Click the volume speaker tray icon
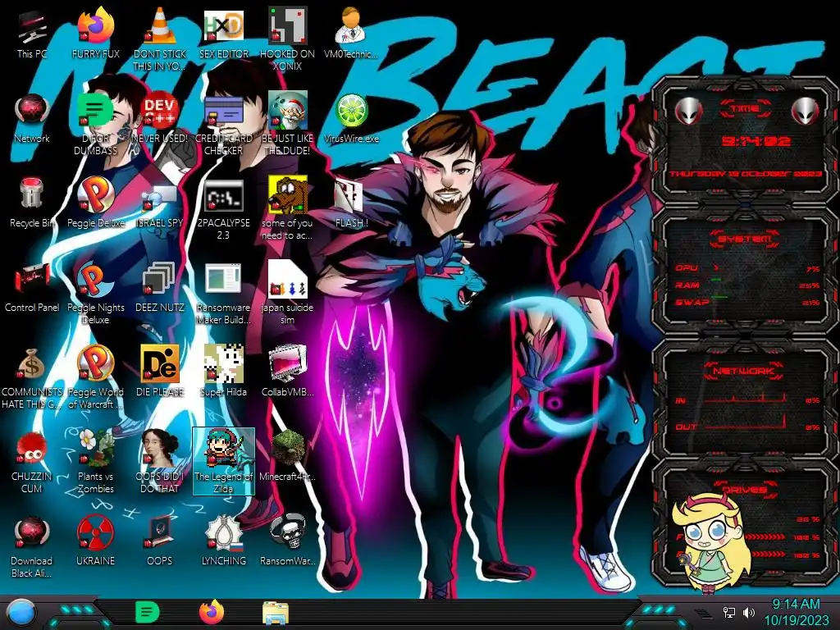This screenshot has width=840, height=630. coord(749,612)
